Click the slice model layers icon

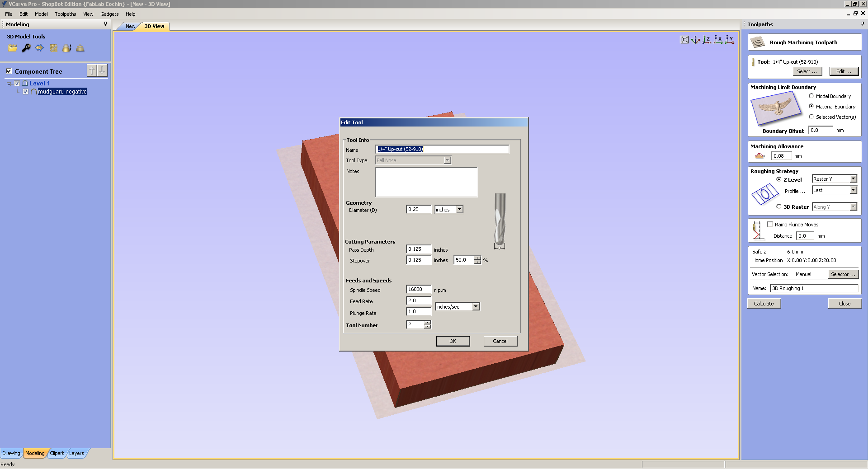(80, 48)
